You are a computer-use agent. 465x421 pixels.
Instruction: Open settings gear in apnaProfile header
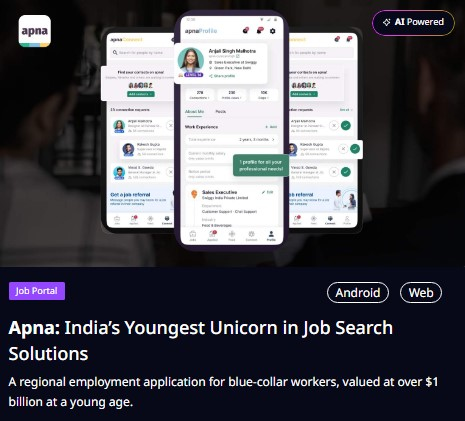(x=273, y=31)
